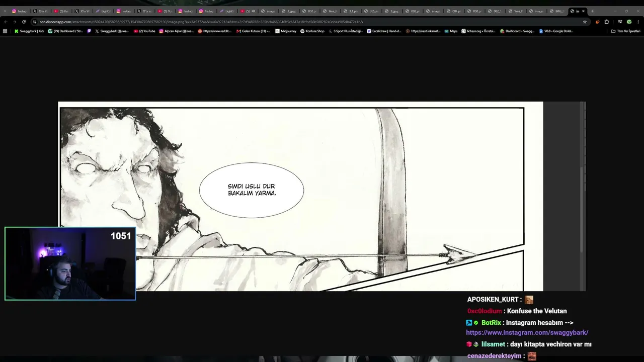Open the lichess.org bookmark
The image size is (644, 362).
tap(478, 31)
